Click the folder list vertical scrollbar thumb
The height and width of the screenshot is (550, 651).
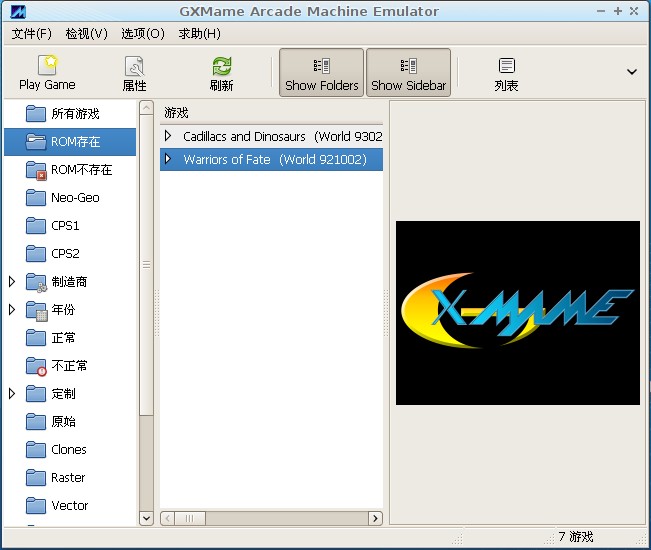click(x=146, y=264)
